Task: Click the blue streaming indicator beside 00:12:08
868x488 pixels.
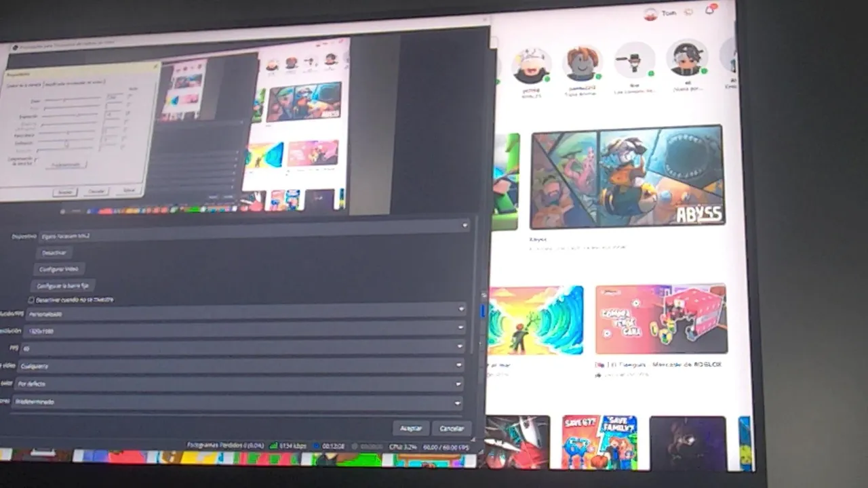Action: pos(317,447)
